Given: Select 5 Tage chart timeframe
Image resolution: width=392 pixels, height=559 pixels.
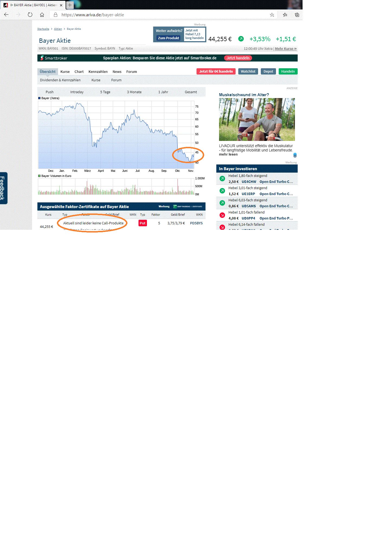Looking at the screenshot, I should (x=105, y=92).
